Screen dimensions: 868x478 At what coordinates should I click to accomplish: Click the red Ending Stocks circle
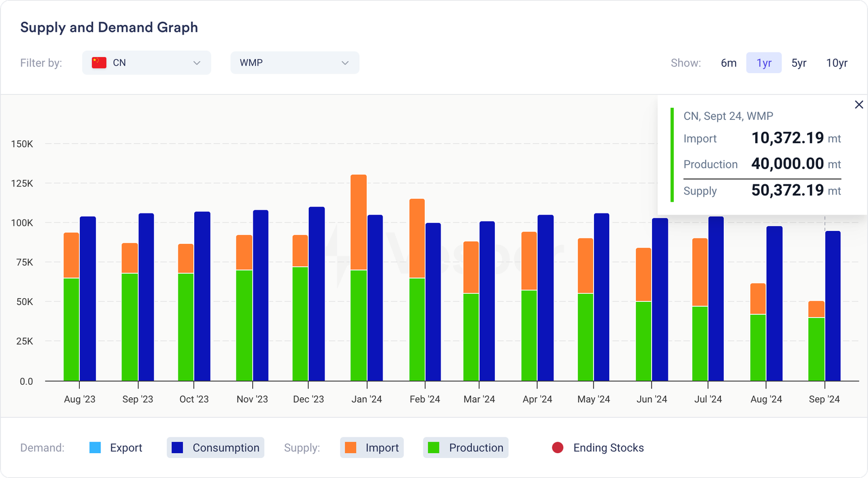coord(557,448)
